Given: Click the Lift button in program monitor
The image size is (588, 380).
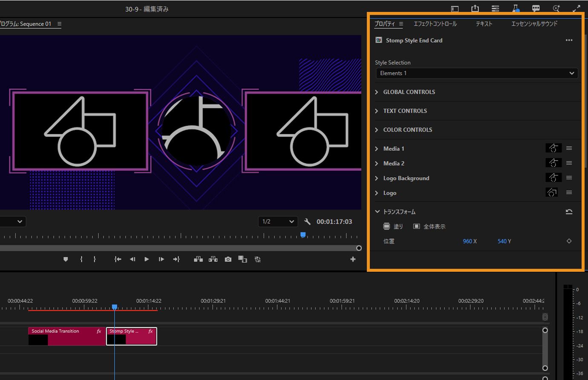Looking at the screenshot, I should coord(198,259).
